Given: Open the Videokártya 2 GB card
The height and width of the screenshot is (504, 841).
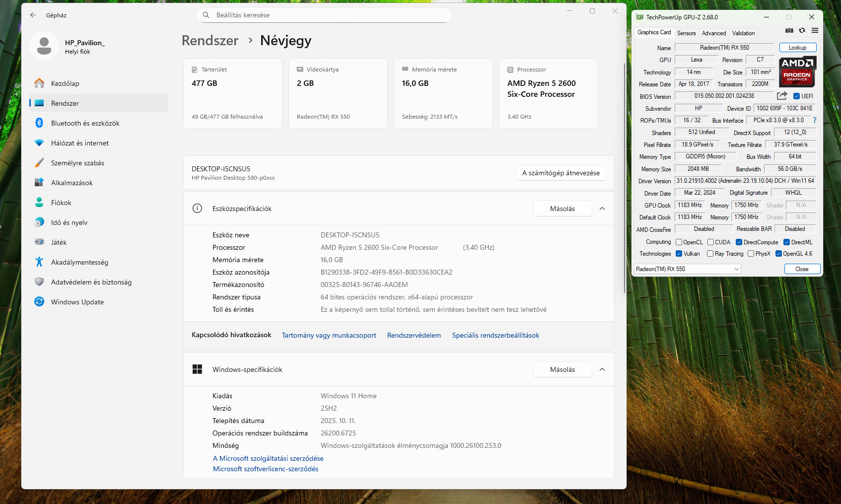Looking at the screenshot, I should pos(338,93).
